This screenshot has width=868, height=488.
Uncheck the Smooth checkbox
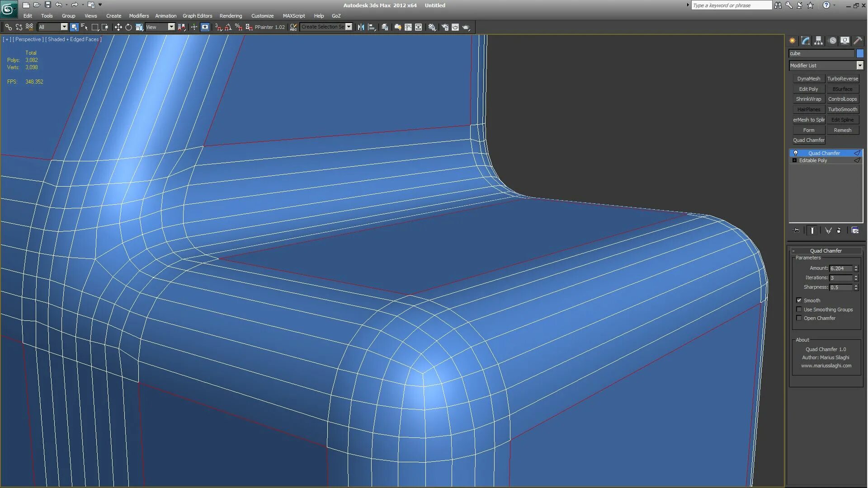pyautogui.click(x=799, y=300)
